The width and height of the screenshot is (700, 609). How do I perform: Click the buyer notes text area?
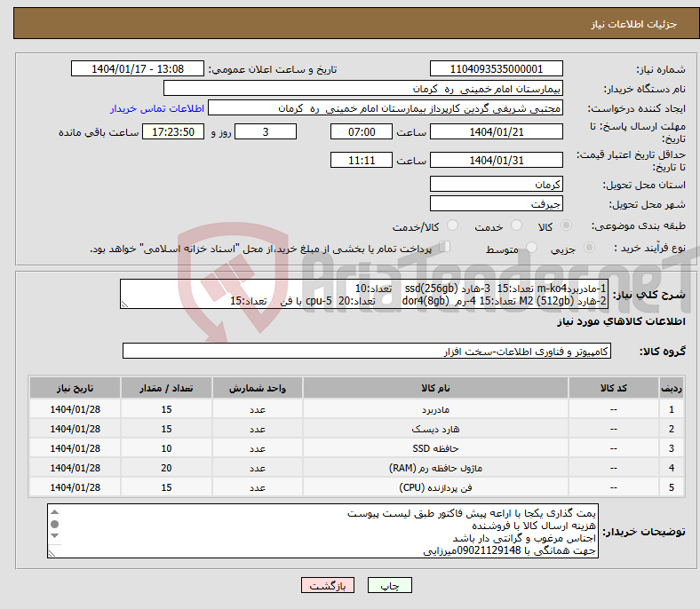pos(322,531)
